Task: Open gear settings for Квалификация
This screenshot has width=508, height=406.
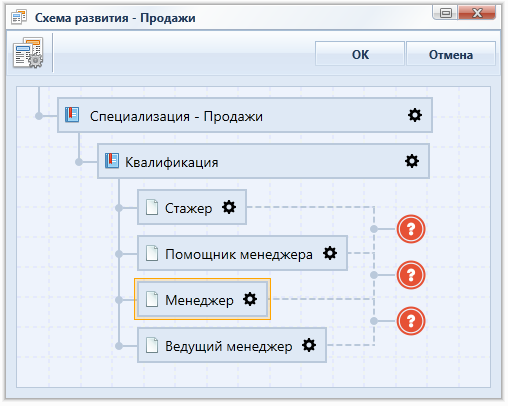Action: point(412,161)
